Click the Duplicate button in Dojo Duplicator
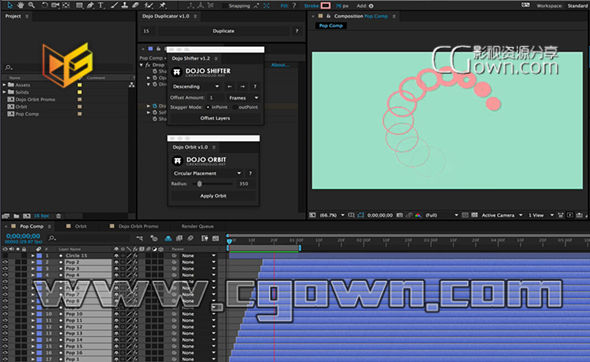 pos(223,31)
